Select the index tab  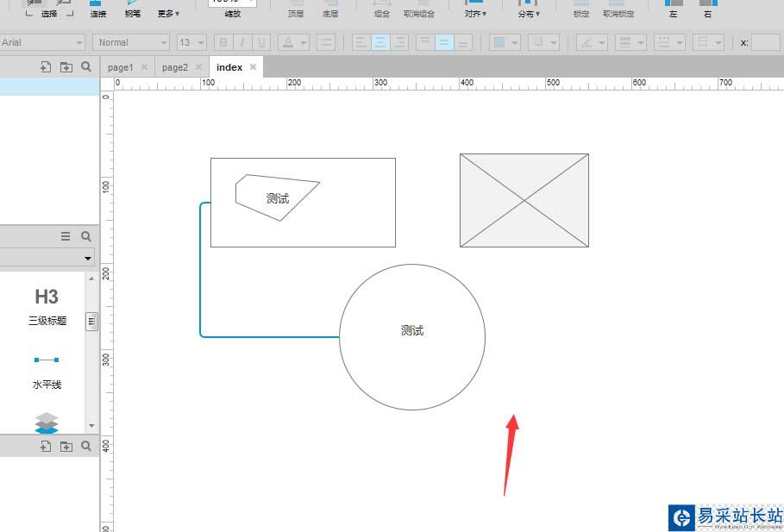click(x=229, y=67)
